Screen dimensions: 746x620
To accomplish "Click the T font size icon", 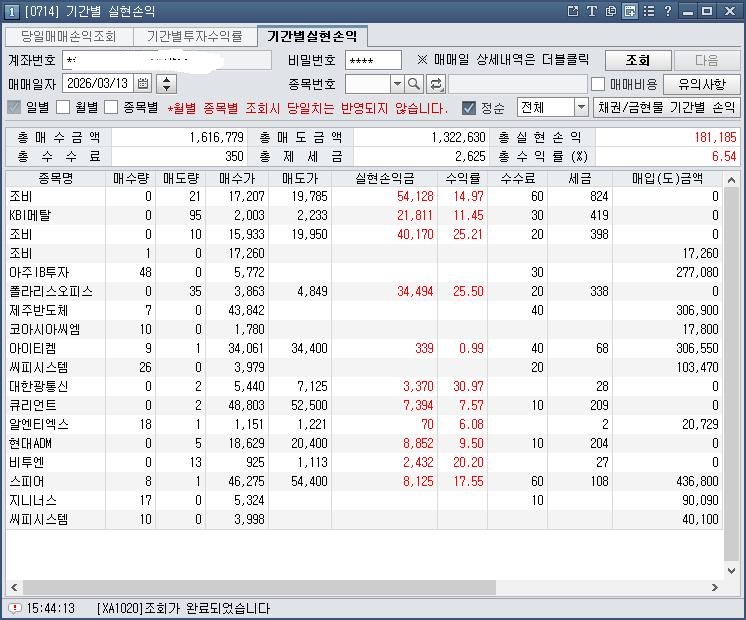I will pos(591,11).
